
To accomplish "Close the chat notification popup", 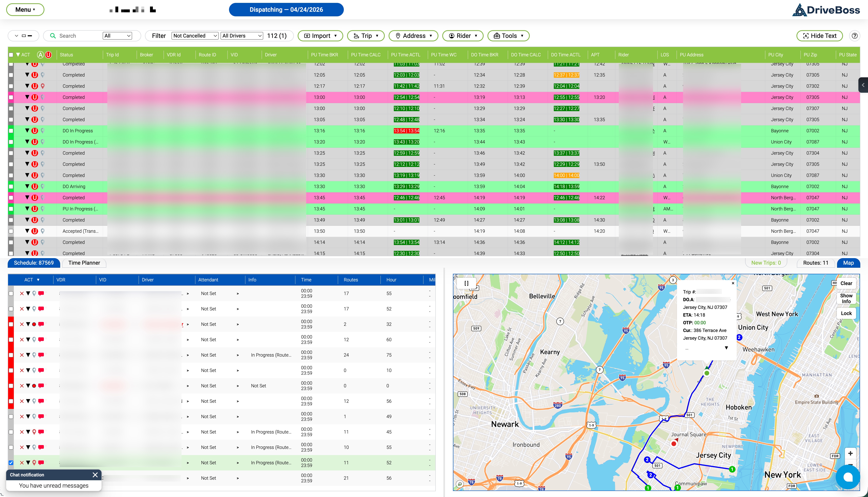I will tap(95, 475).
